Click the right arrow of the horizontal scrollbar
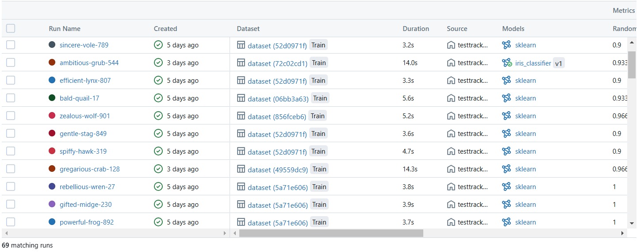Image resolution: width=644 pixels, height=252 pixels. pyautogui.click(x=622, y=233)
